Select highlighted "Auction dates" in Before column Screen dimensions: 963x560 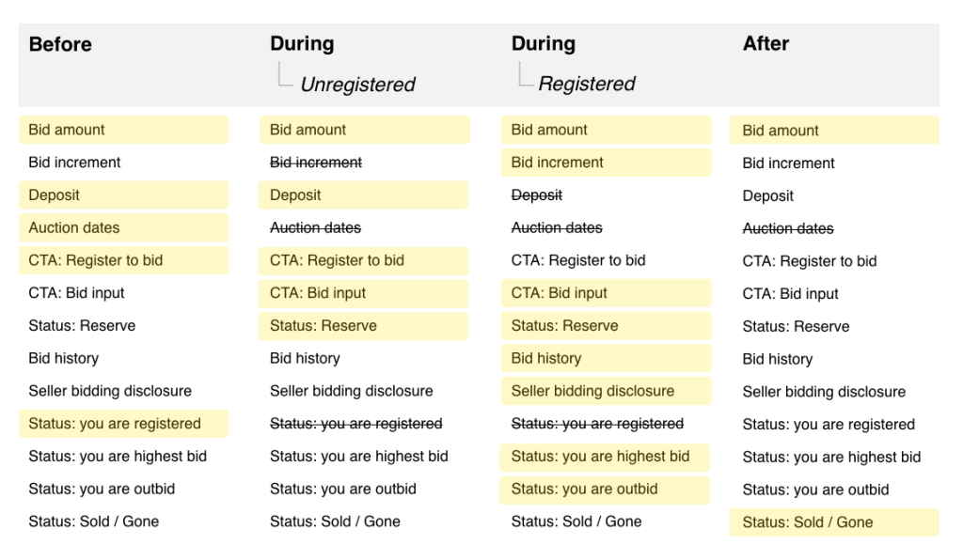click(74, 227)
